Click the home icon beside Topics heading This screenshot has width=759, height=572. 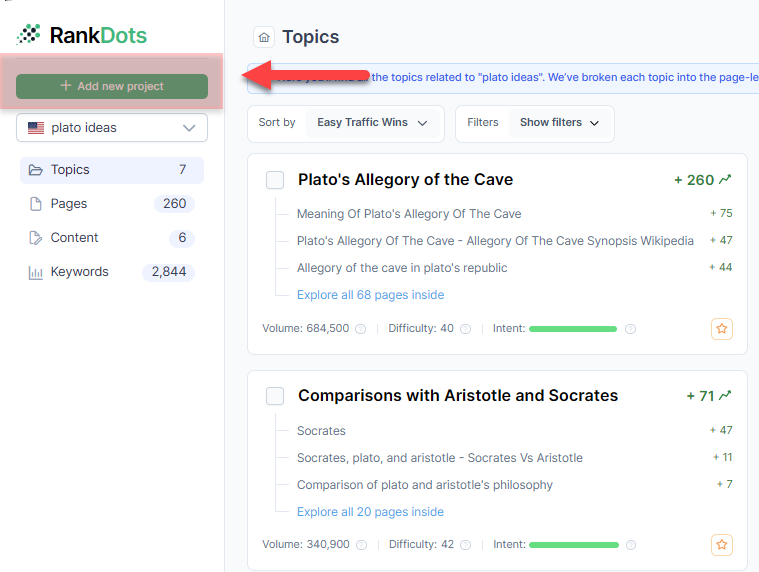264,37
